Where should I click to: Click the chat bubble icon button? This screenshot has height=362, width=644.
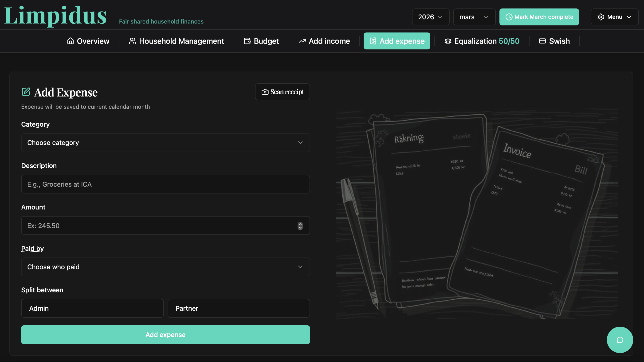click(x=620, y=340)
